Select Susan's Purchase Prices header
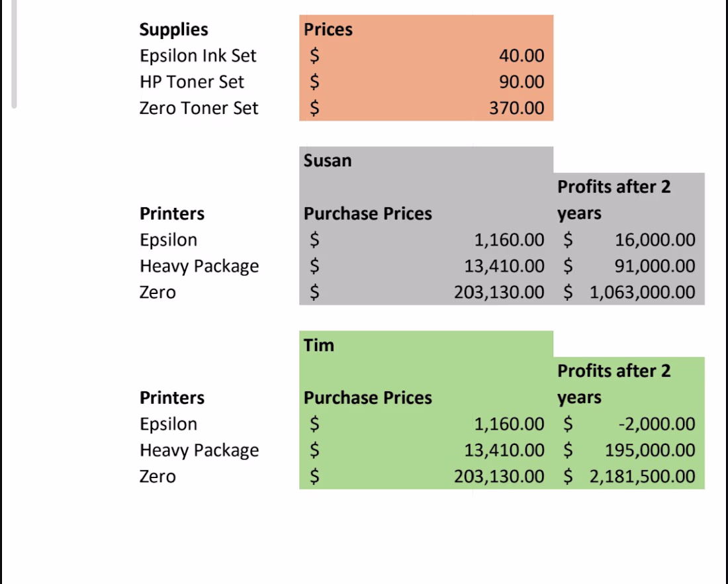 (368, 213)
